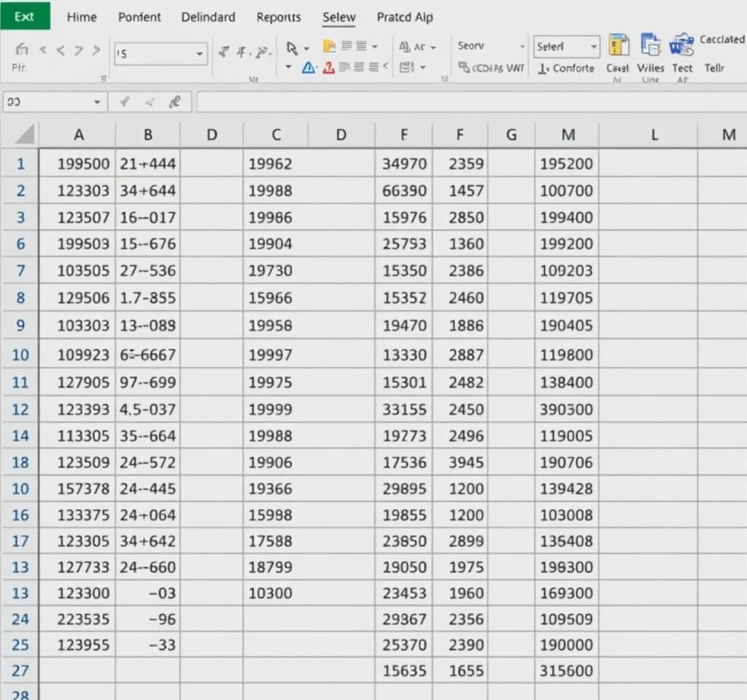Click the yellow Caval icon in ribbon

click(x=618, y=46)
